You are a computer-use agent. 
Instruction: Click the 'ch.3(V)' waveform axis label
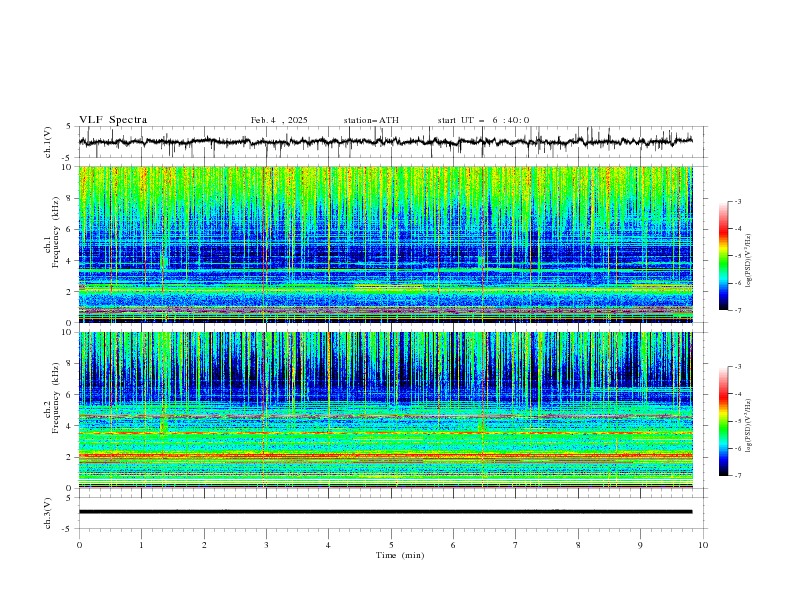pos(48,513)
